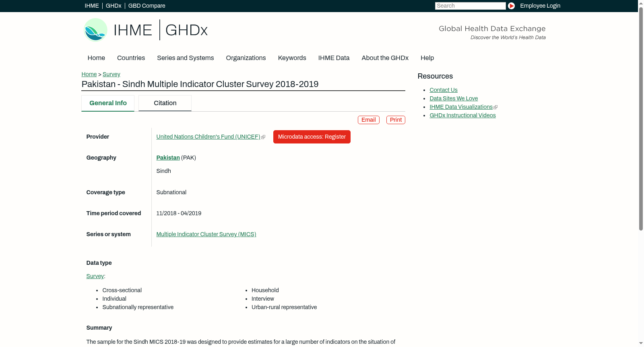Open the Contact Us resource link

(444, 90)
